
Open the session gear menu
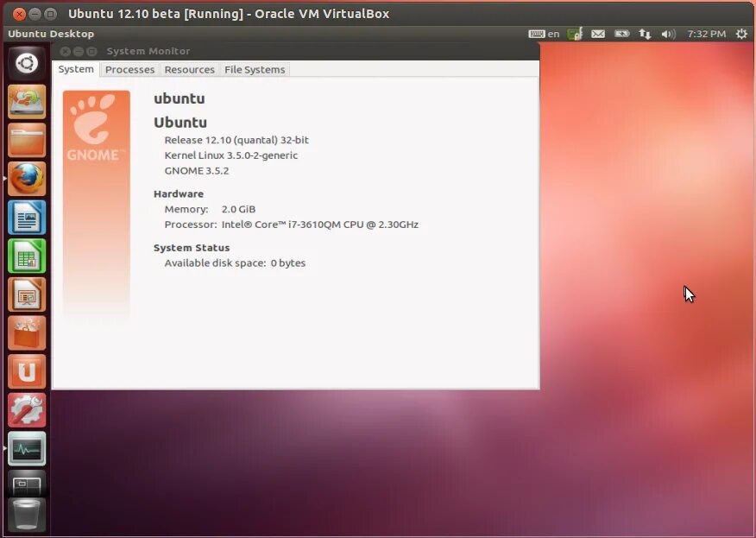(741, 34)
